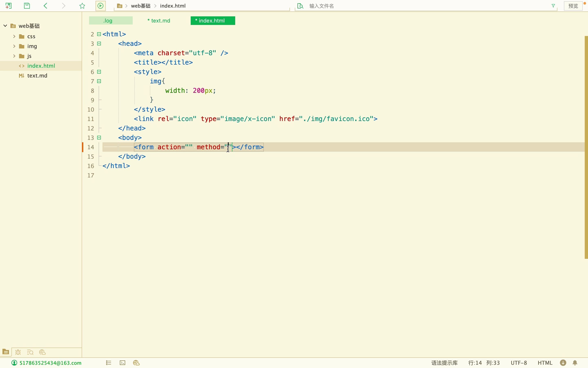The width and height of the screenshot is (588, 368).
Task: Click index.html in the breadcrumb path
Action: (x=173, y=6)
